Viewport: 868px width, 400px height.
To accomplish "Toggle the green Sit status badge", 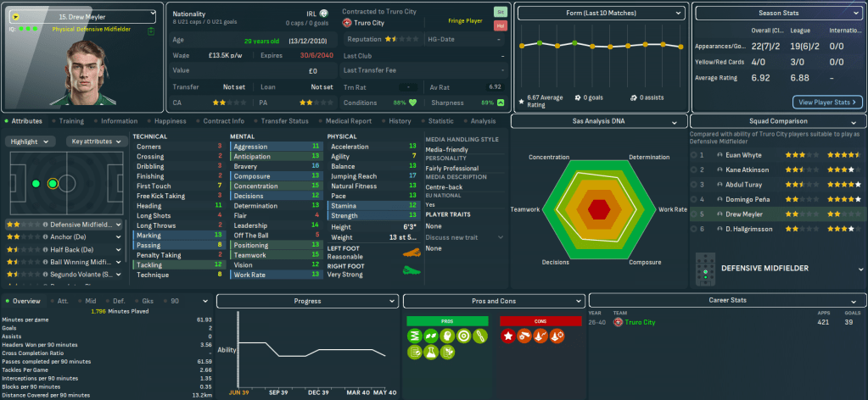I will coord(500,13).
